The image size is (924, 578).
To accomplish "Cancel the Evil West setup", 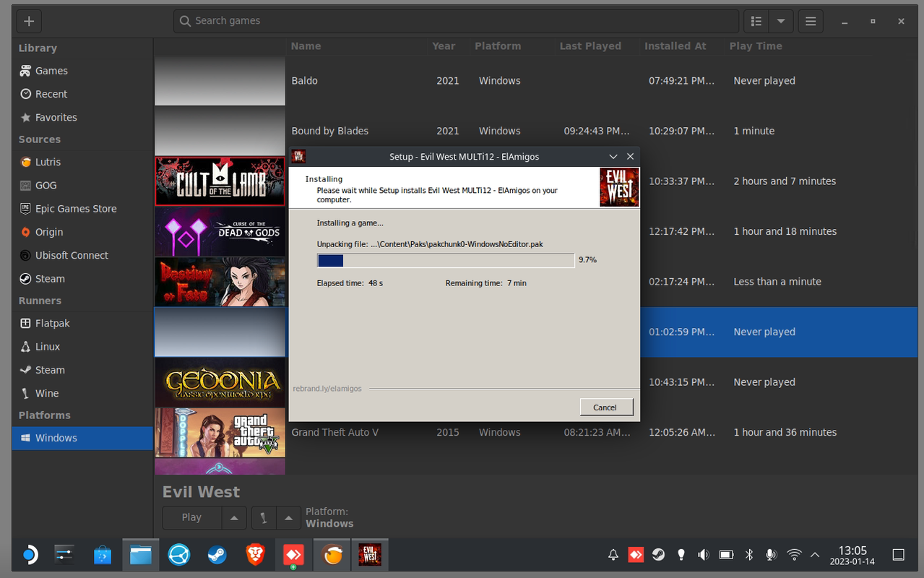I will pos(606,407).
